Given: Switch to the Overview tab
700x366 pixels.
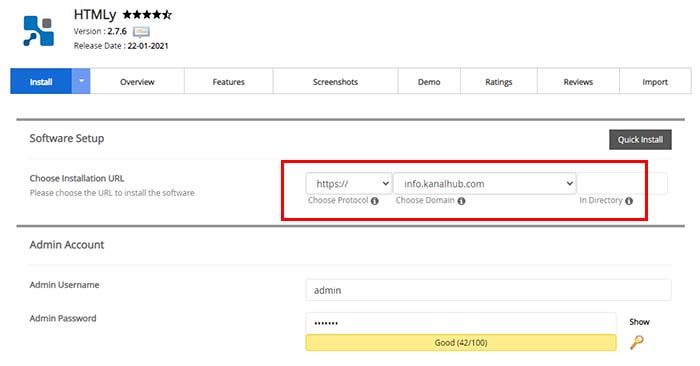Looking at the screenshot, I should (x=137, y=82).
